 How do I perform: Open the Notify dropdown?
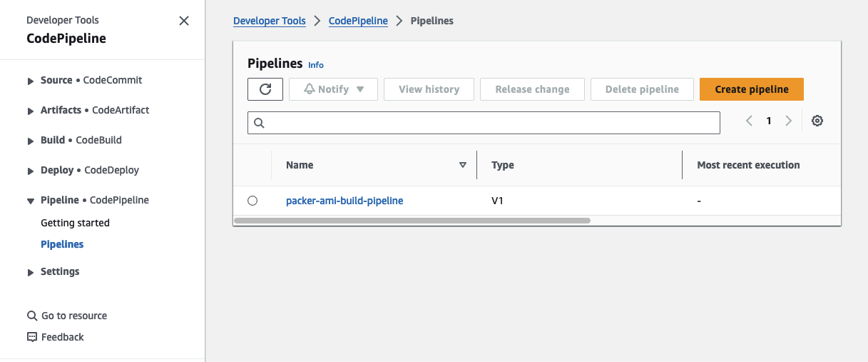point(333,89)
